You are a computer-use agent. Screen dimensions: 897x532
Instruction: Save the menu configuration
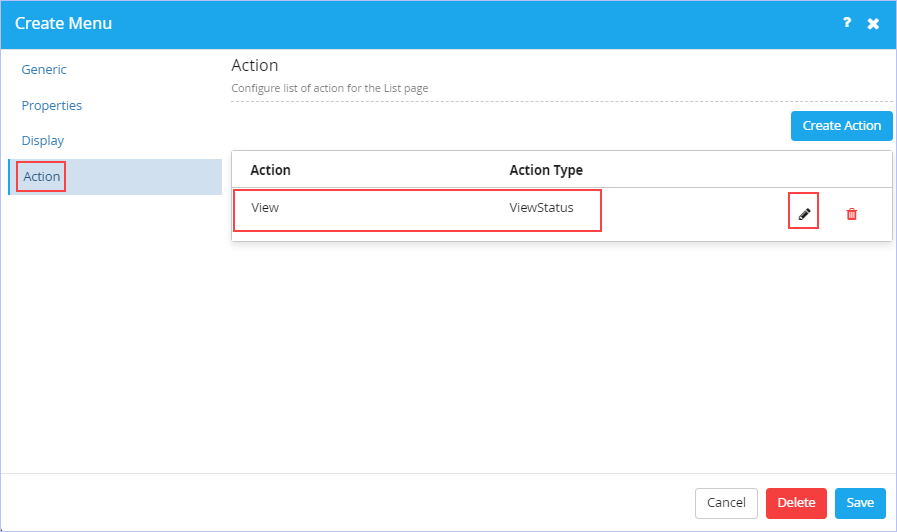(x=860, y=503)
